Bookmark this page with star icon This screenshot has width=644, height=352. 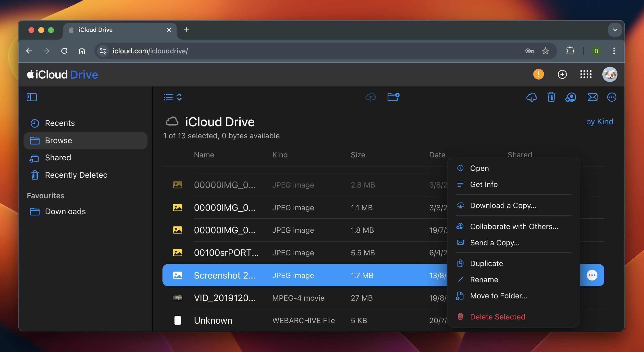pyautogui.click(x=545, y=51)
